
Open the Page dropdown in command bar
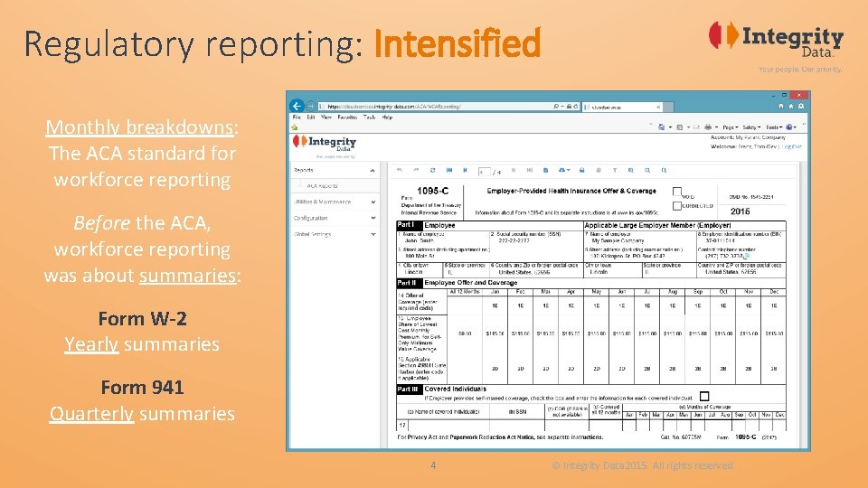(x=731, y=127)
